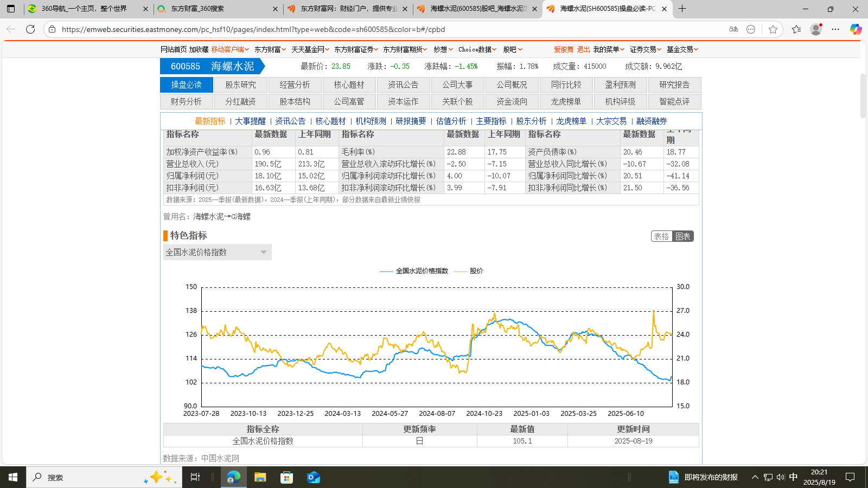Click the browser address bar URL
868x488 pixels.
pos(253,29)
